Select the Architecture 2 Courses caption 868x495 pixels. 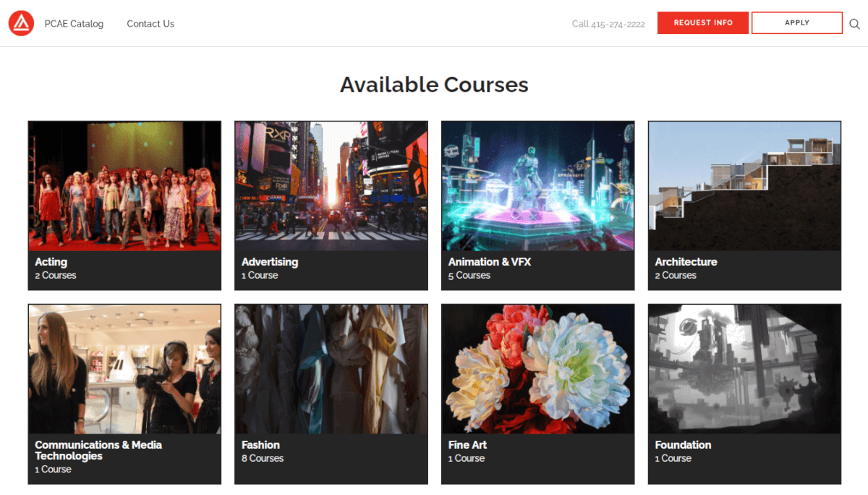click(676, 275)
